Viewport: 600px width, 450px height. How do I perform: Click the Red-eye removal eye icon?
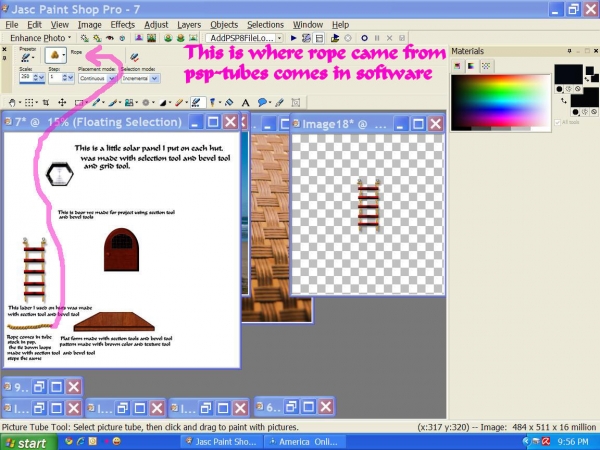(x=109, y=38)
